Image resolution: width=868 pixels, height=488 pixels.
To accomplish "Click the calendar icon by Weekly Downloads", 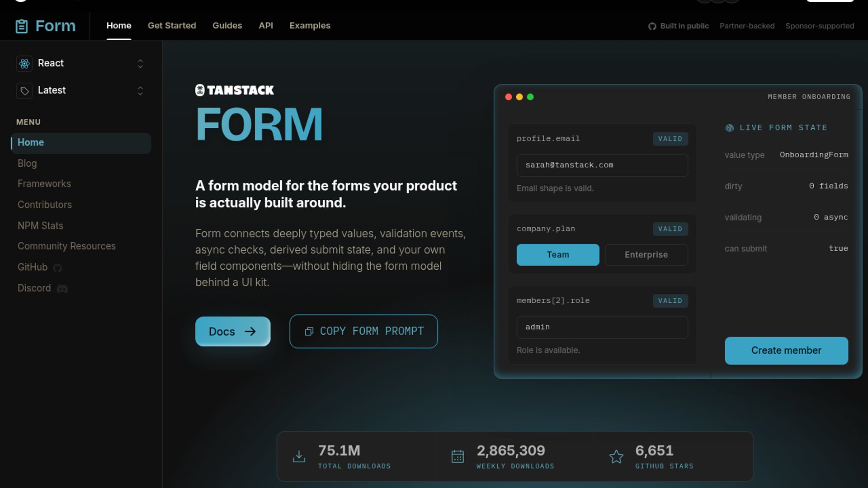I will click(458, 456).
